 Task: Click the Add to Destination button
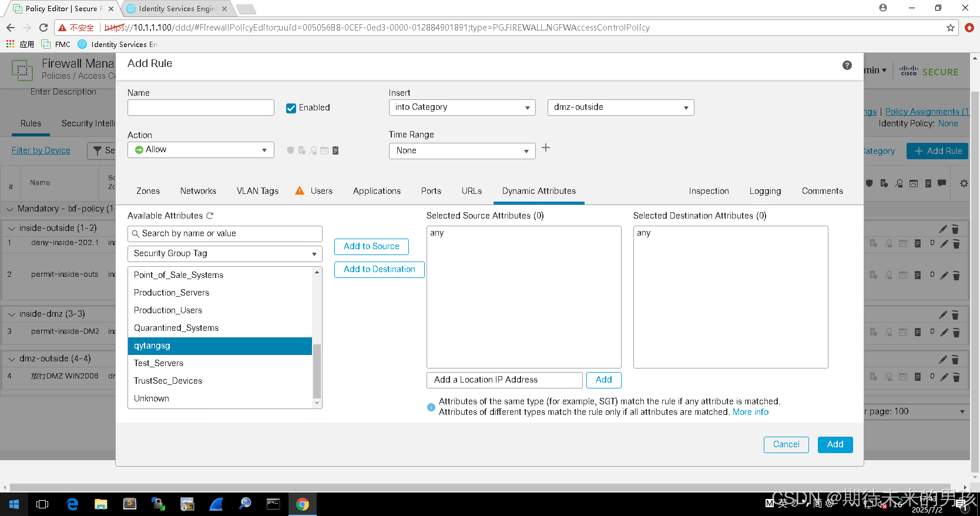pos(379,269)
